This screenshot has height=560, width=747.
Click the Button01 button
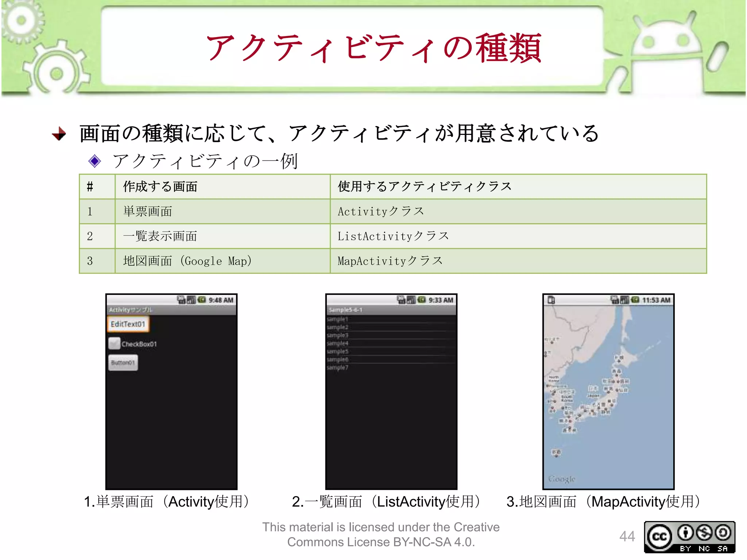[123, 363]
